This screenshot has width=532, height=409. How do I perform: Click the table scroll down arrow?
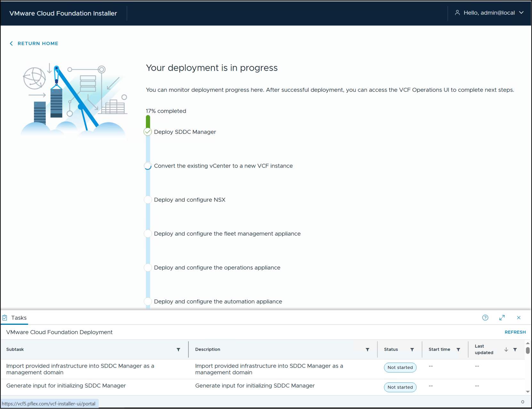point(528,391)
